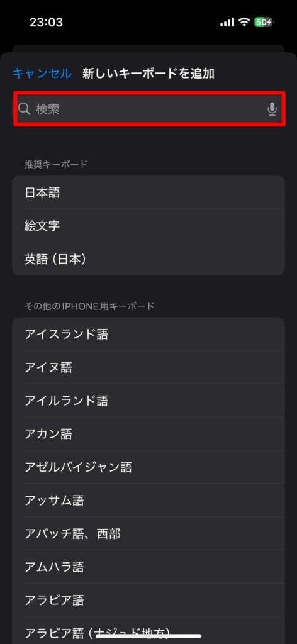This screenshot has height=644, width=297.
Task: Add the アイヌ語 keyboard
Action: [x=148, y=367]
